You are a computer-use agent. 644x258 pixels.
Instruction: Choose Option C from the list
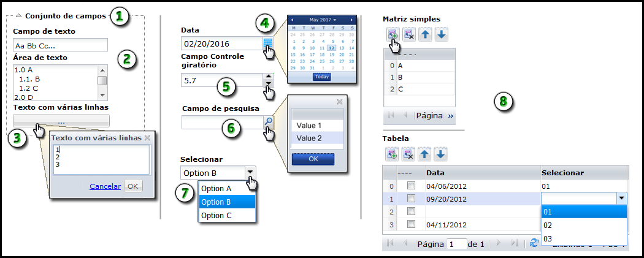[217, 215]
